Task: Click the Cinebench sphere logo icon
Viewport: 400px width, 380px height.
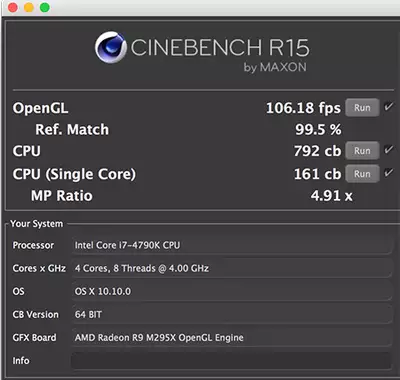Action: [110, 47]
